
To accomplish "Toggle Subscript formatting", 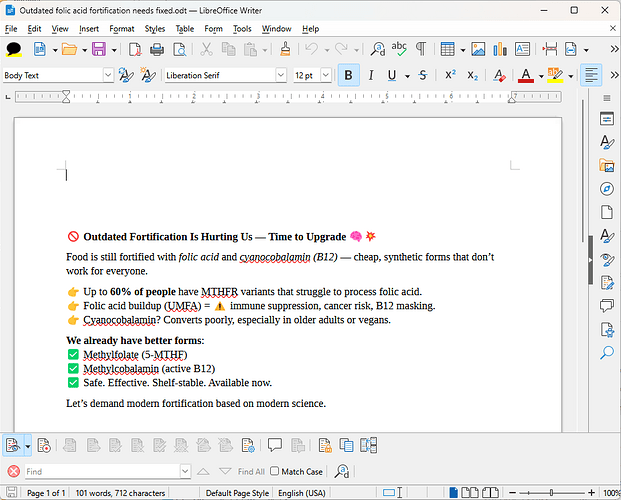I will 472,75.
